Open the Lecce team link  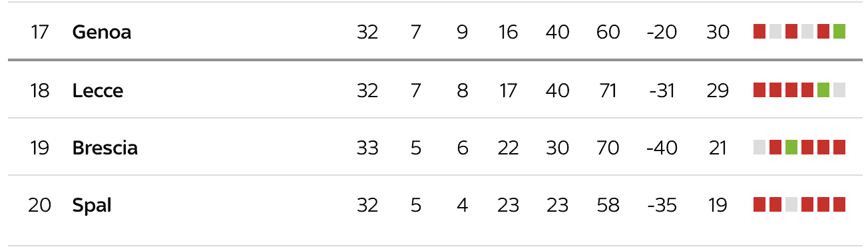(x=97, y=91)
